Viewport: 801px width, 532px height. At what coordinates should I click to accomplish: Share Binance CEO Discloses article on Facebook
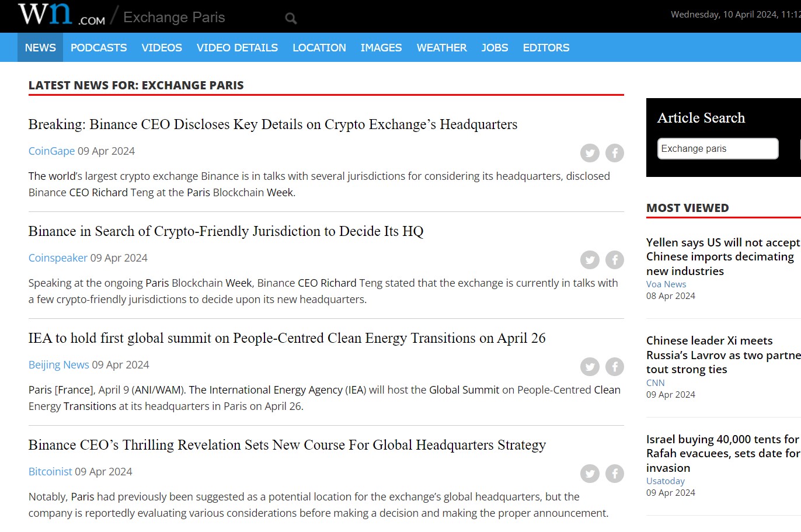[615, 153]
